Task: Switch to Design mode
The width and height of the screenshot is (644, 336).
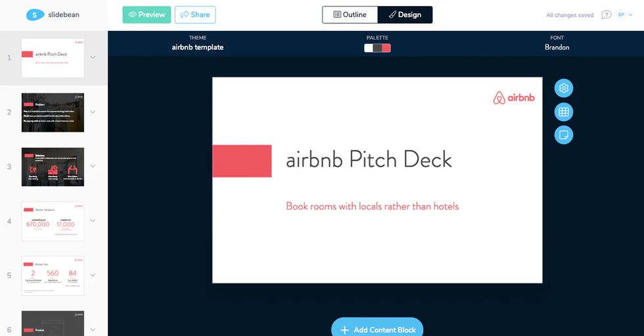Action: click(405, 14)
